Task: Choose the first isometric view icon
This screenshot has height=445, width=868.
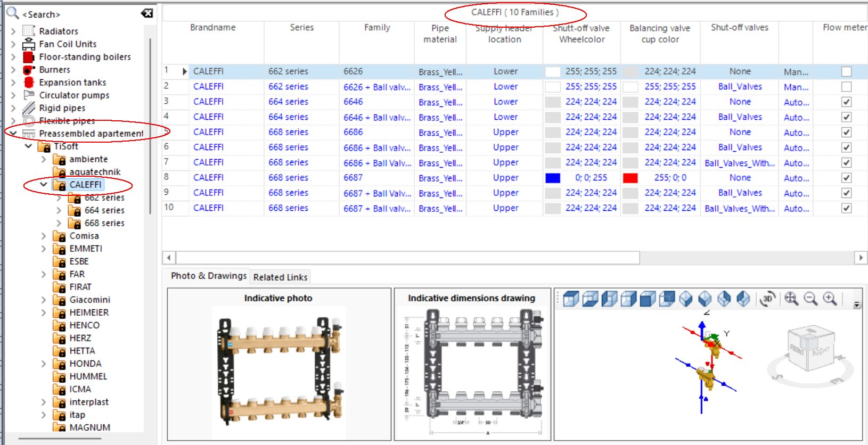Action: click(686, 299)
